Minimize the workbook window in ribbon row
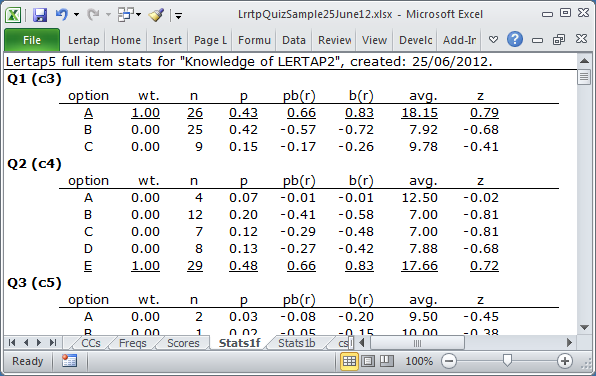The height and width of the screenshot is (376, 596). [x=537, y=40]
